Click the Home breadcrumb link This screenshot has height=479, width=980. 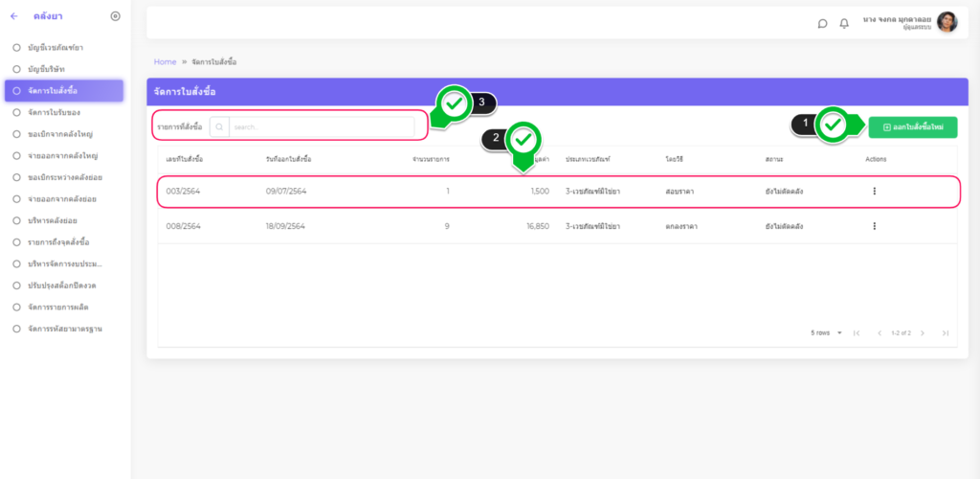point(165,61)
